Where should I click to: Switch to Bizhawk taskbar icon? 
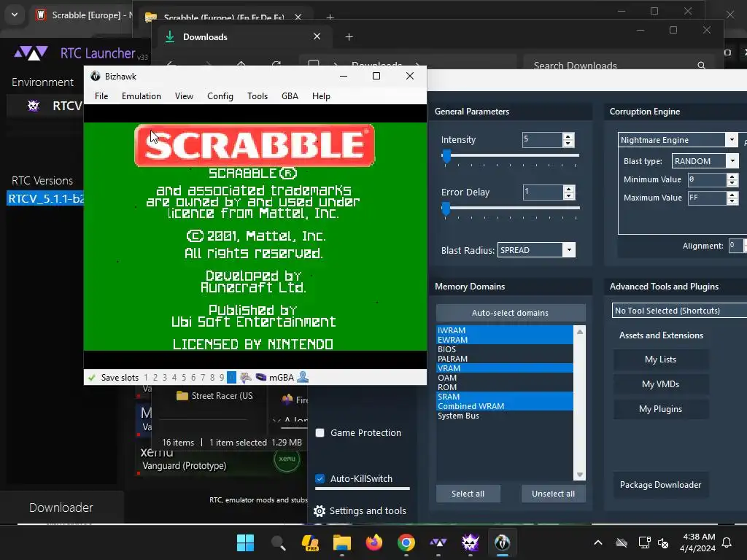click(502, 542)
